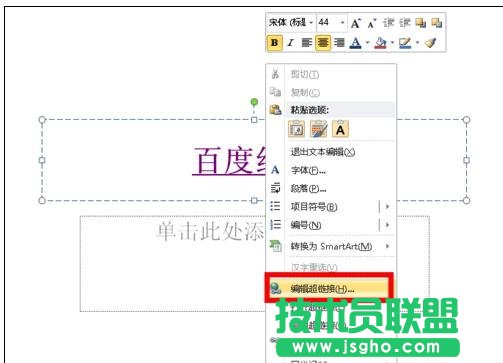Shrink font size with smaller-A icon

pos(372,24)
